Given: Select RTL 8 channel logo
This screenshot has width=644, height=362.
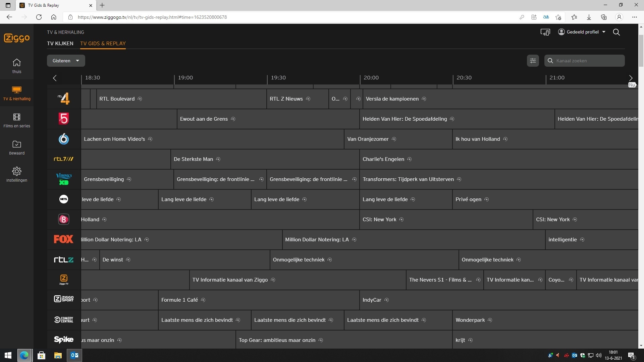Looking at the screenshot, I should 64,220.
